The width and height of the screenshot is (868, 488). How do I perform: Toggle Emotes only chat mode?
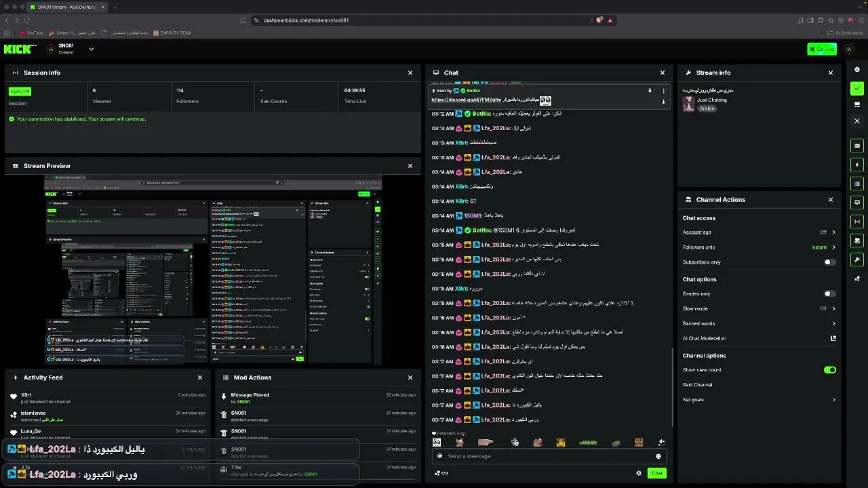pos(830,294)
